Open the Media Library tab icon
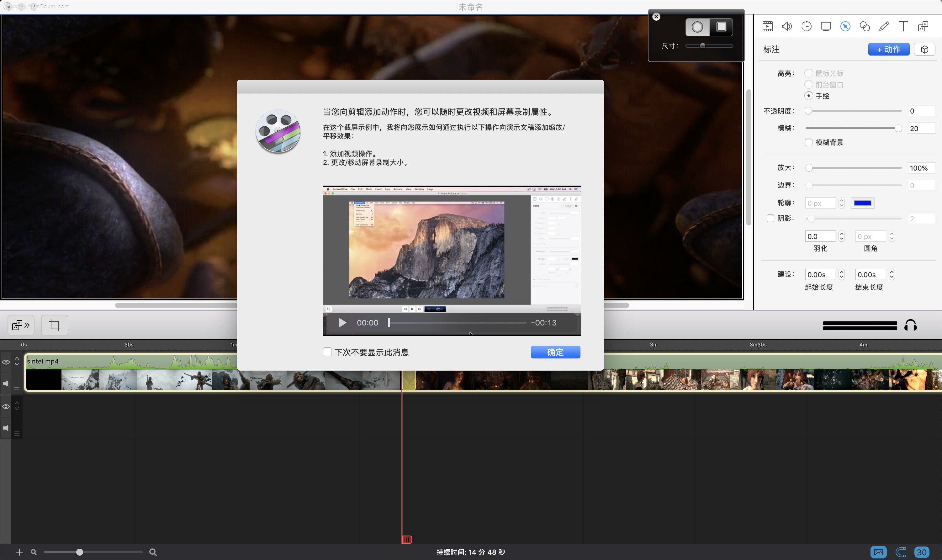The image size is (942, 560). 923,26
